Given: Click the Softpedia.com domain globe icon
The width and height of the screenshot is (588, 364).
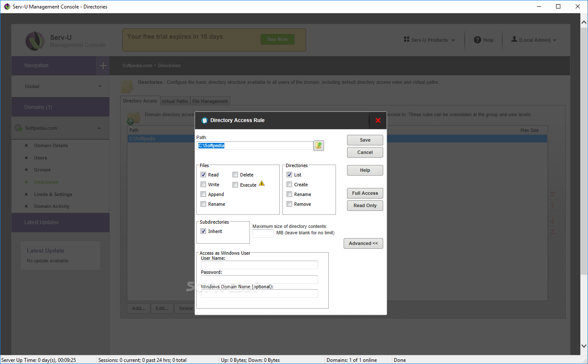Looking at the screenshot, I should [18, 128].
